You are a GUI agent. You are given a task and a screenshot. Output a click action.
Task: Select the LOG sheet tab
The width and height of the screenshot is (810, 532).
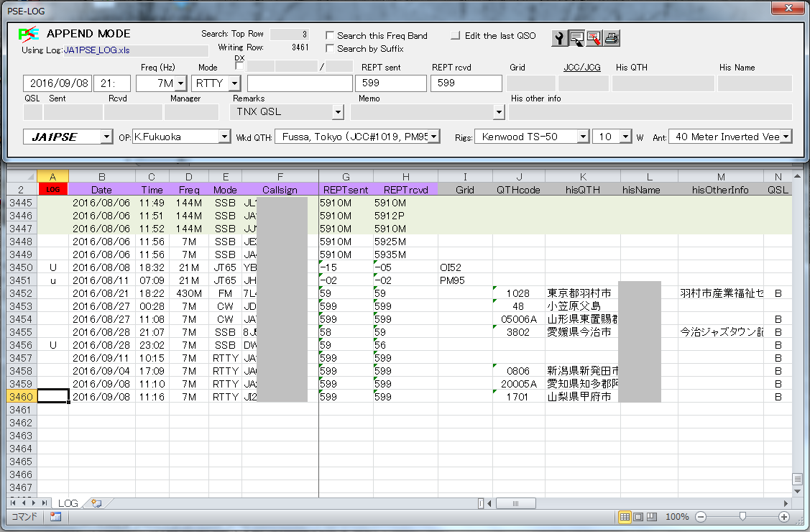(68, 503)
